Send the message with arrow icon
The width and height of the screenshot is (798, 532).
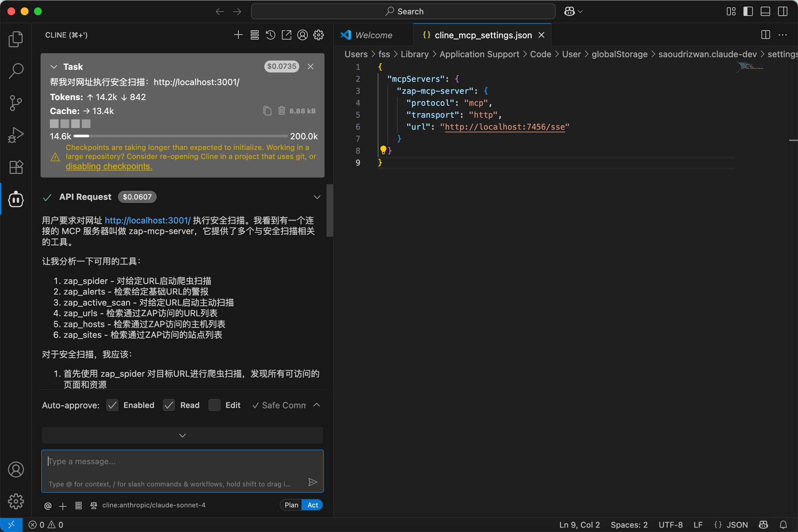click(313, 482)
